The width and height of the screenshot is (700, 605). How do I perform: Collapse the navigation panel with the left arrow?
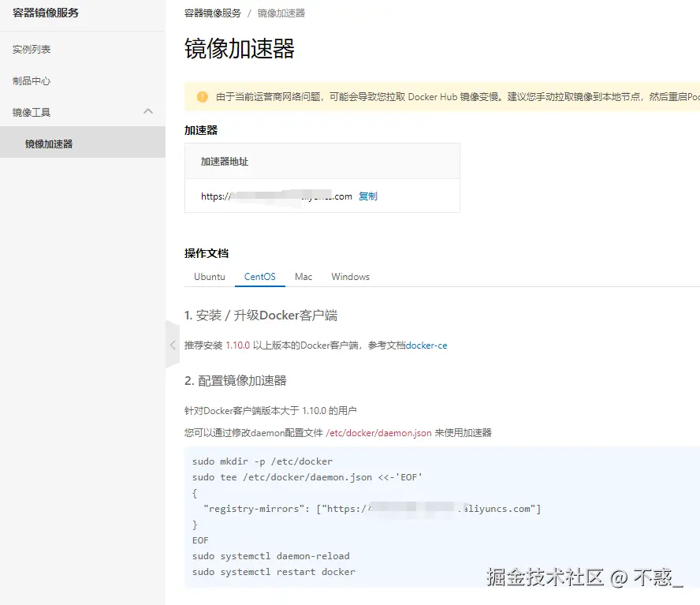[x=173, y=345]
